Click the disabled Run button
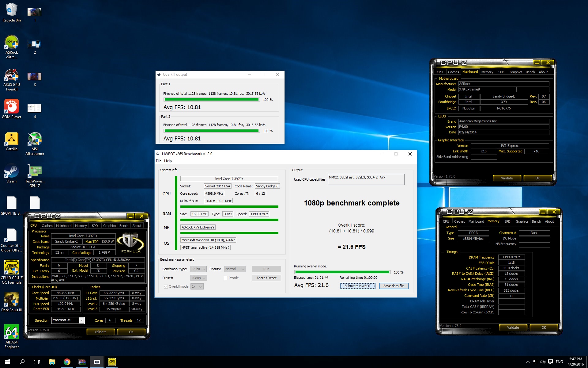The height and width of the screenshot is (368, 588). click(x=266, y=269)
